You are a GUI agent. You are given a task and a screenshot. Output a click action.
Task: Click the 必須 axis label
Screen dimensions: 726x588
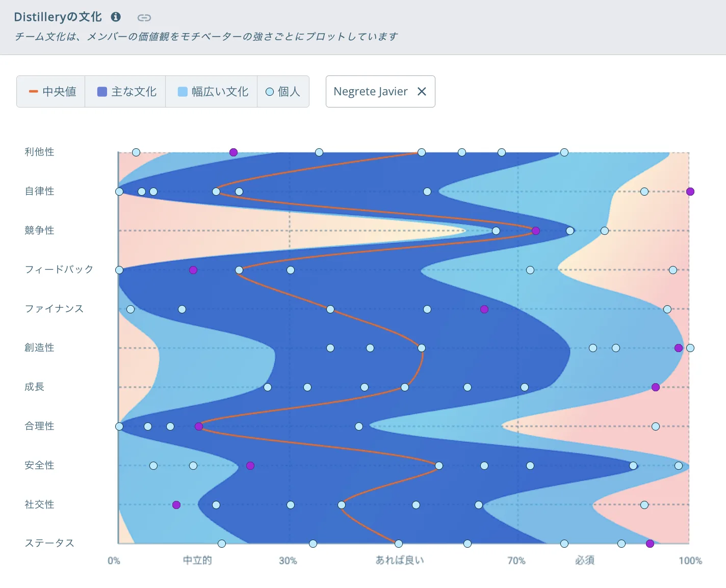[x=585, y=560]
